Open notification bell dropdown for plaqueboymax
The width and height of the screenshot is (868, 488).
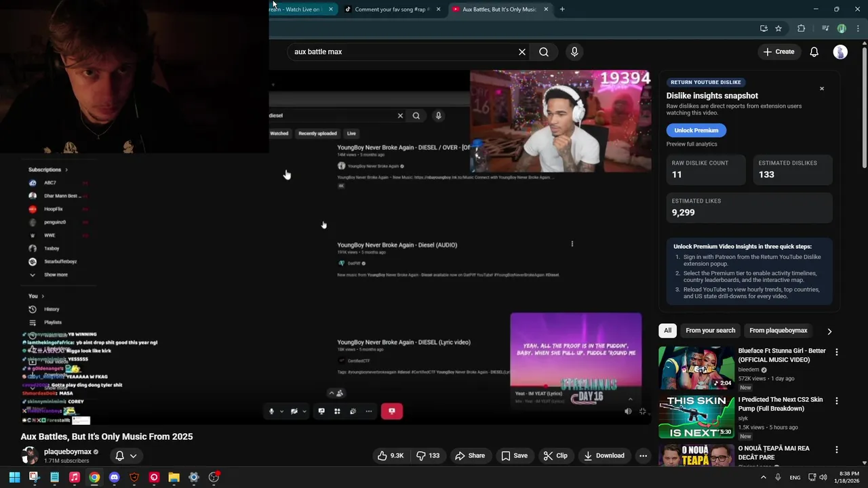[126, 455]
